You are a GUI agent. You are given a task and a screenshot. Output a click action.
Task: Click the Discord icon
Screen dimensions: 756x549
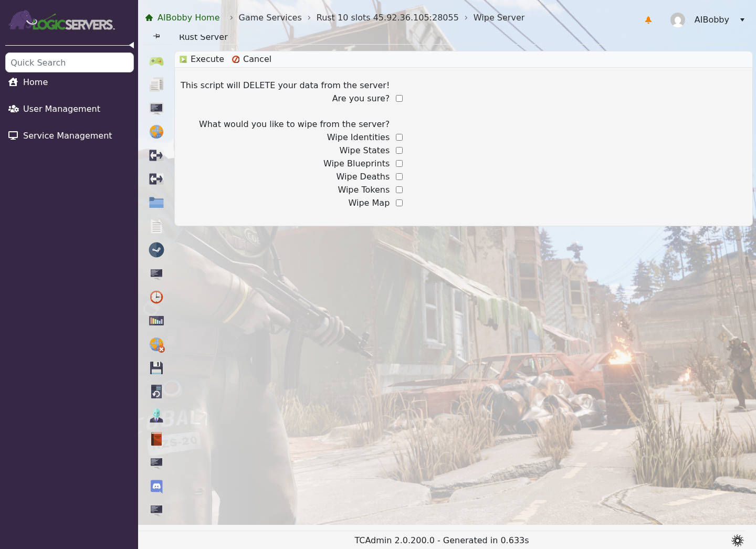click(x=156, y=487)
